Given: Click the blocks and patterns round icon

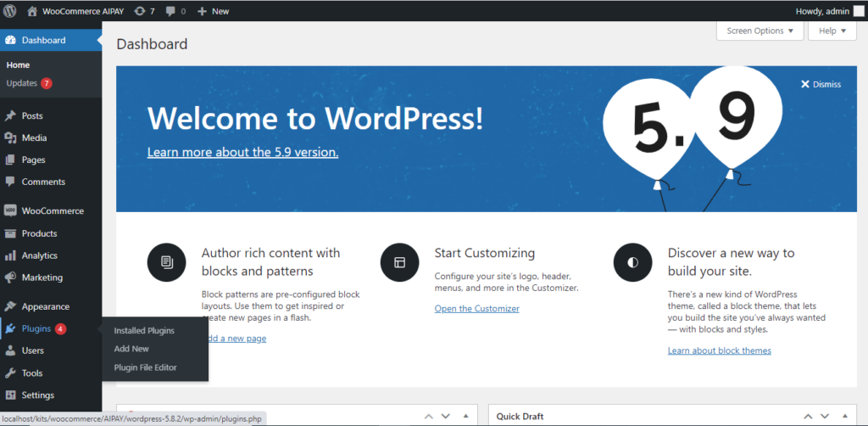Looking at the screenshot, I should 166,262.
